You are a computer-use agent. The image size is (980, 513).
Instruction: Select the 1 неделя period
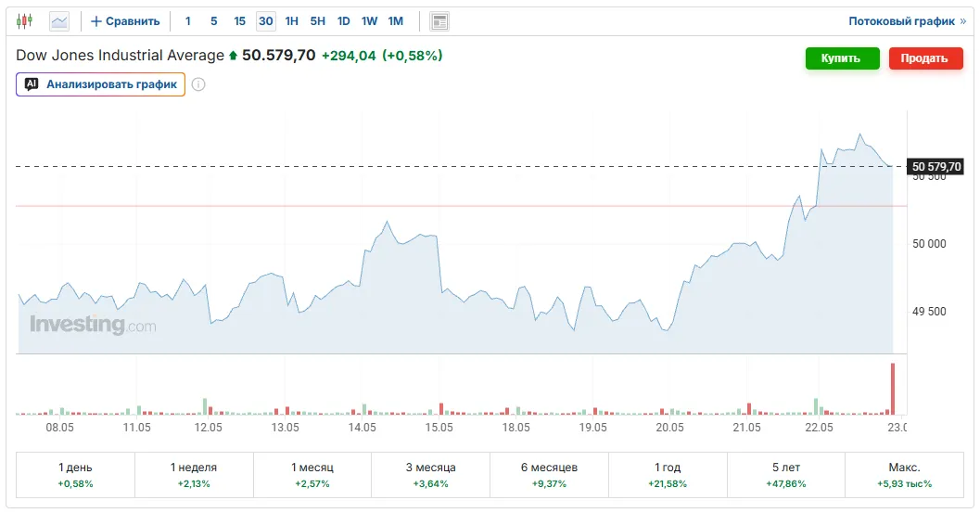tap(194, 475)
